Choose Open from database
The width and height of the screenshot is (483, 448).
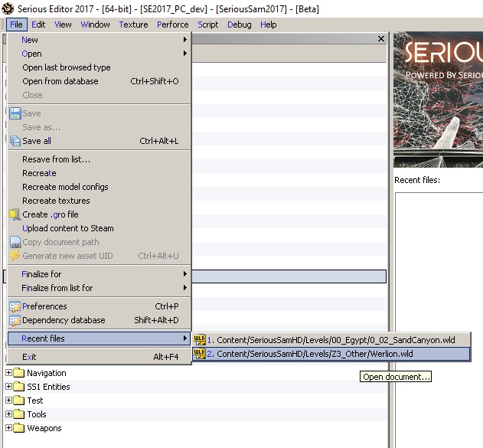pyautogui.click(x=99, y=81)
